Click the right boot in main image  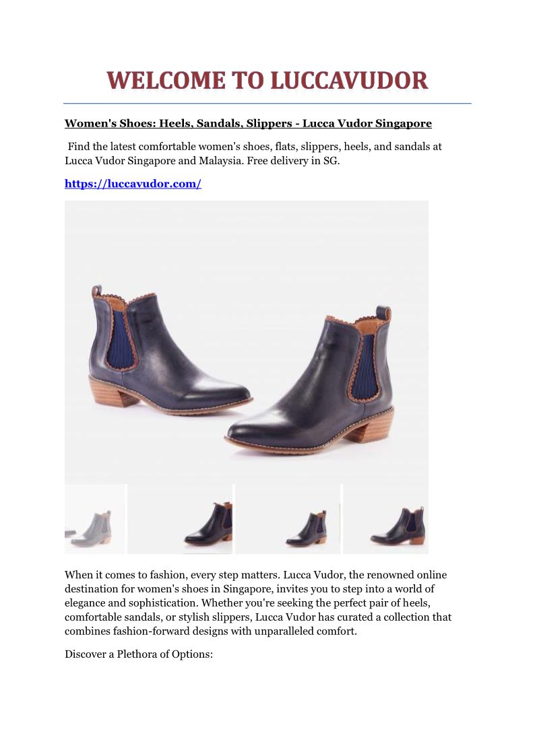tap(310, 380)
